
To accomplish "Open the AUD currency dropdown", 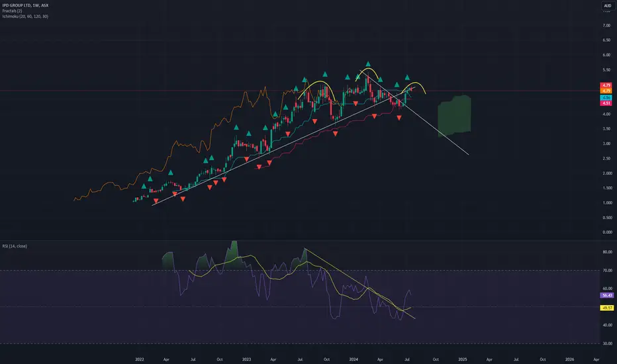I will pyautogui.click(x=608, y=5).
